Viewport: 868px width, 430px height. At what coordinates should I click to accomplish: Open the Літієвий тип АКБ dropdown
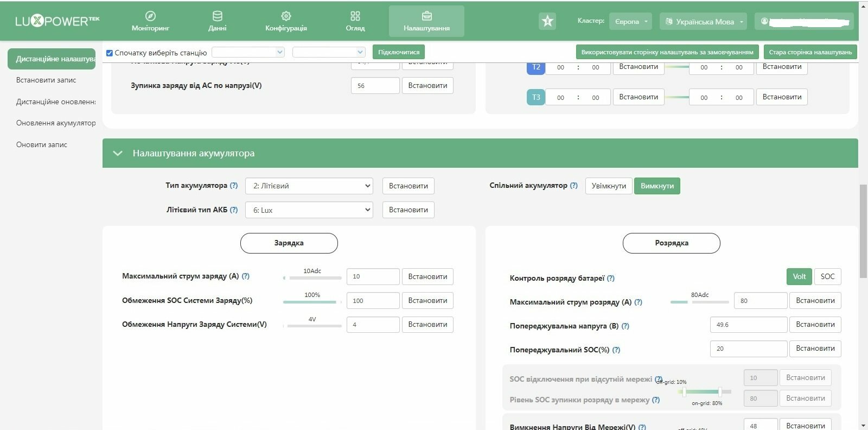pyautogui.click(x=309, y=210)
